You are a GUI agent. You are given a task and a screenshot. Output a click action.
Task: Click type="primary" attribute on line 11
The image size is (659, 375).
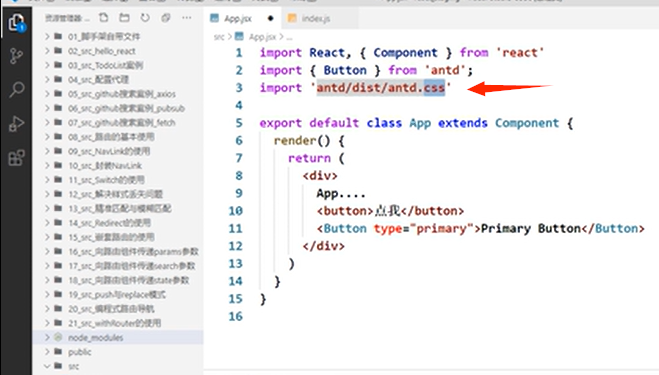click(423, 229)
